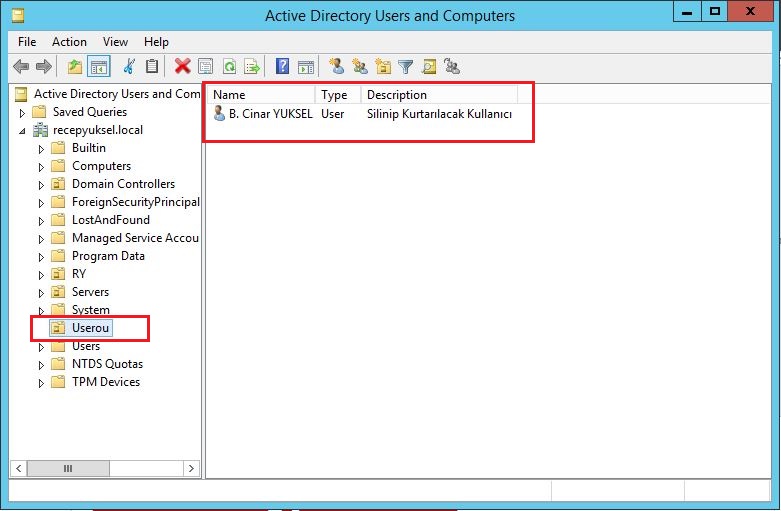Click the Export List icon

[252, 66]
